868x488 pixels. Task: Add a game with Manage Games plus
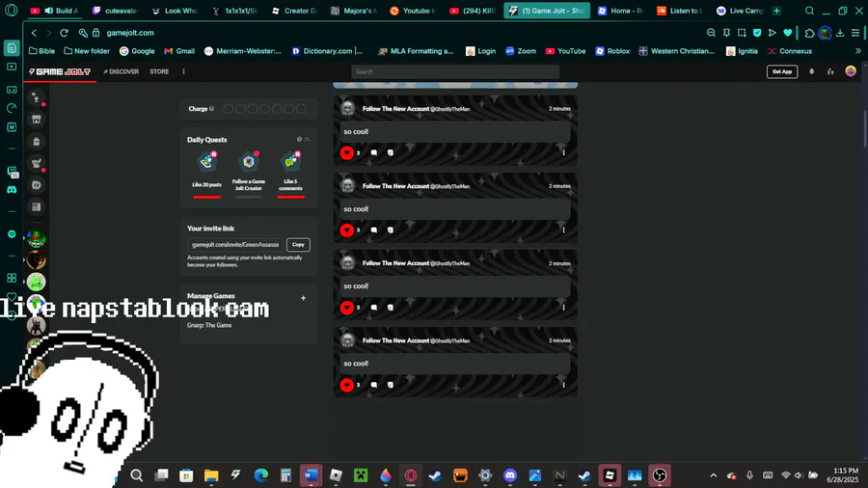coord(303,298)
